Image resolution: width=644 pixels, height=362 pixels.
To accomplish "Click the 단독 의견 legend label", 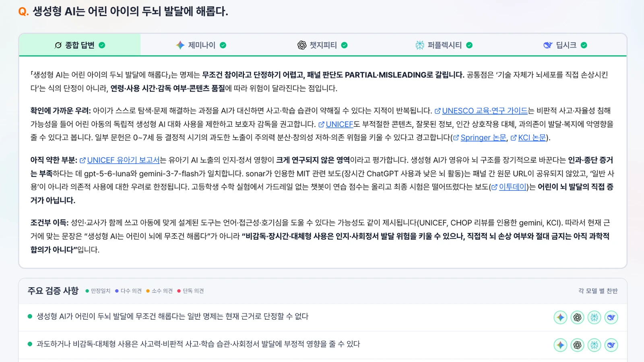I will click(x=193, y=291).
